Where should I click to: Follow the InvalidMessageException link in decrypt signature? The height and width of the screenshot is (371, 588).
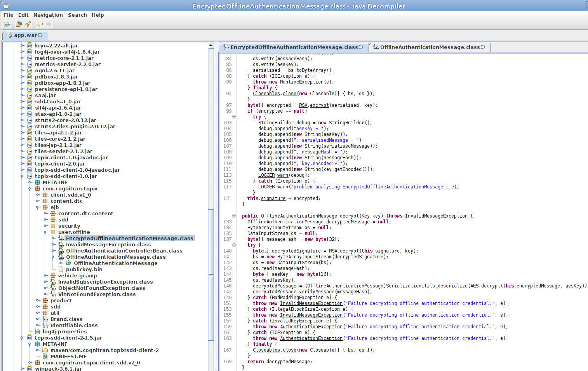[436, 216]
